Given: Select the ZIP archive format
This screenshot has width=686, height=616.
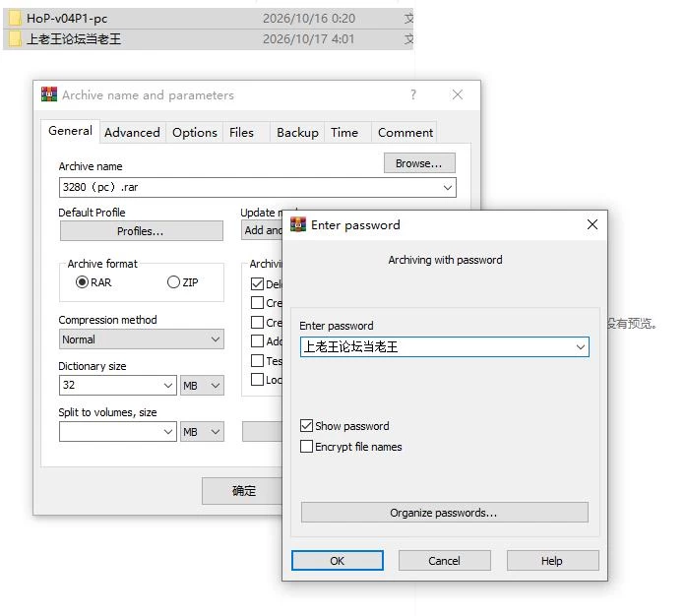Looking at the screenshot, I should click(173, 282).
